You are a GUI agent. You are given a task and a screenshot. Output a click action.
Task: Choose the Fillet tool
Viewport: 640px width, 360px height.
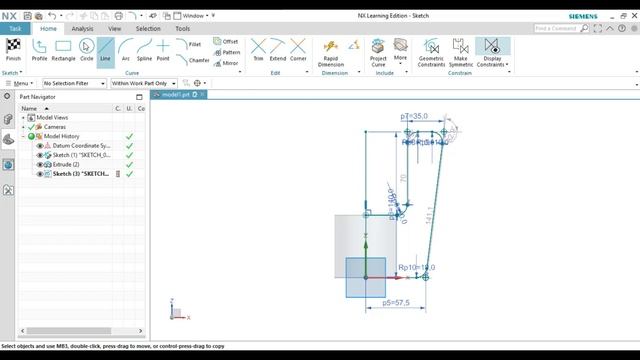[x=189, y=44]
